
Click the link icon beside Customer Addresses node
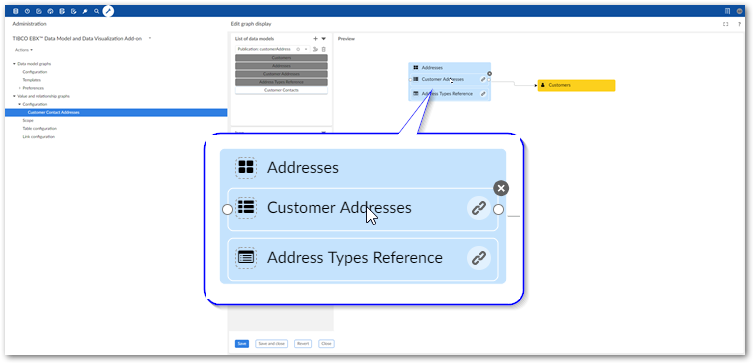tap(483, 79)
